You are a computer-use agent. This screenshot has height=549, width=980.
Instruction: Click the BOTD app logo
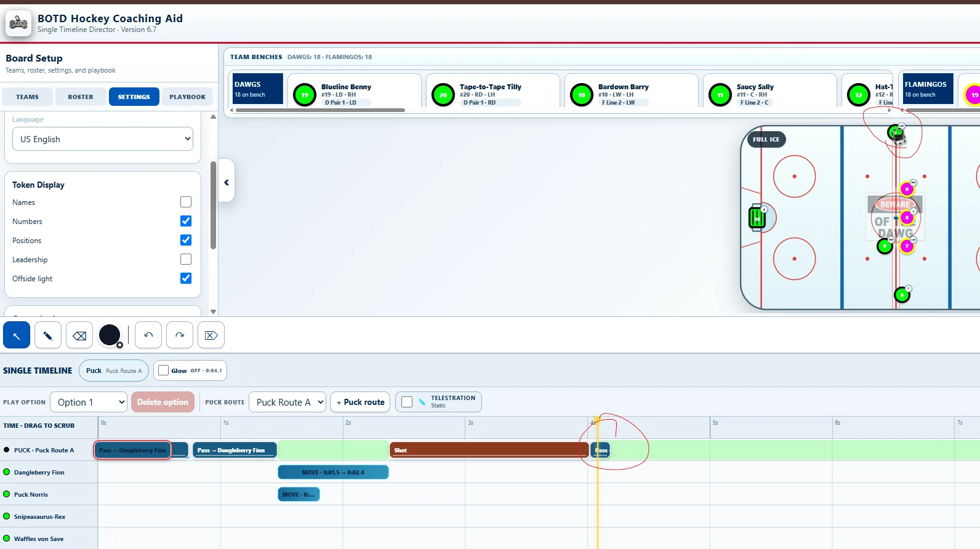pos(18,23)
